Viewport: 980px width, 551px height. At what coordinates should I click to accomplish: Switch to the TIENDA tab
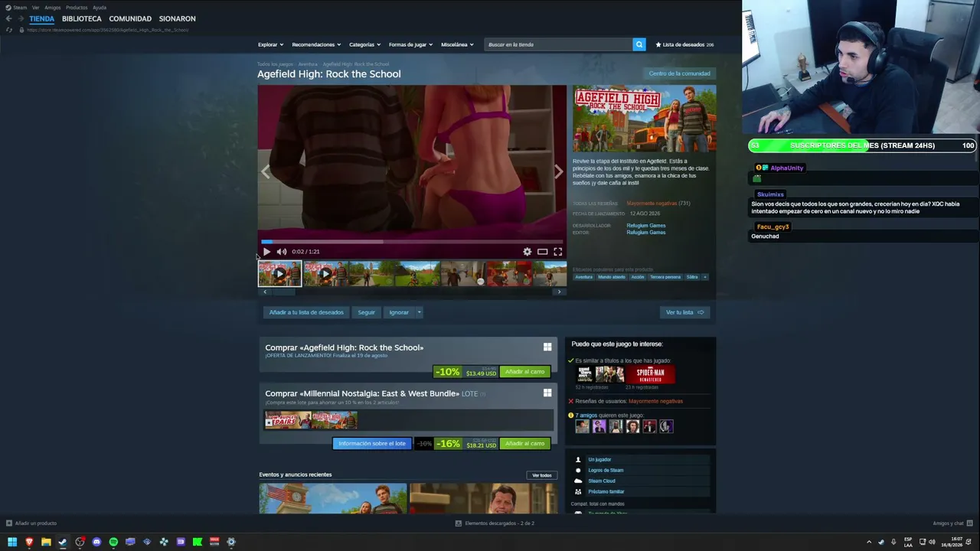click(42, 18)
